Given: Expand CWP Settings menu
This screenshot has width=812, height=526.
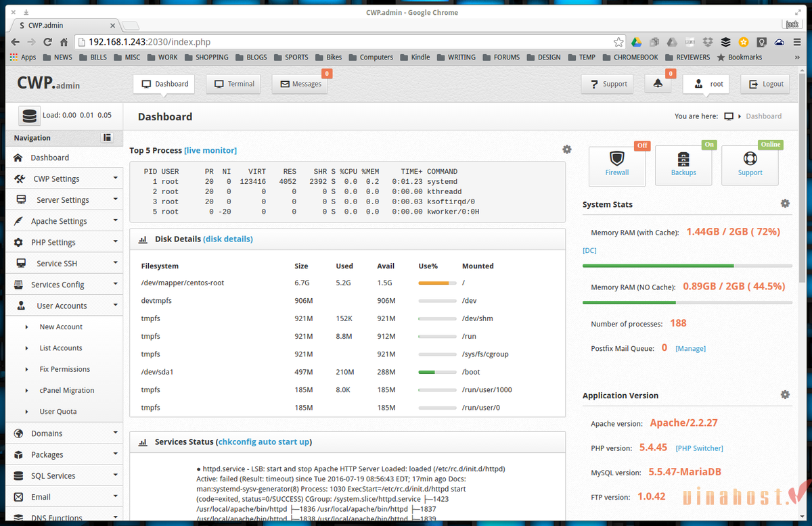Looking at the screenshot, I should coord(64,178).
